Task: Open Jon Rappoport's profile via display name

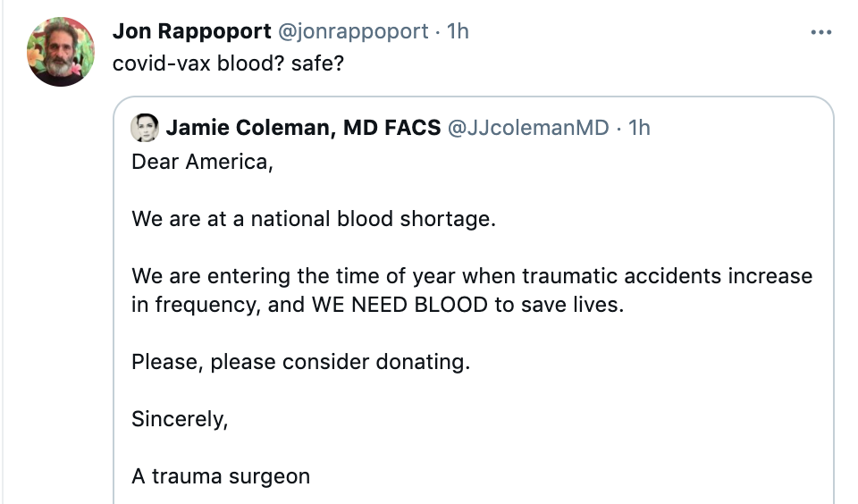Action: click(192, 31)
